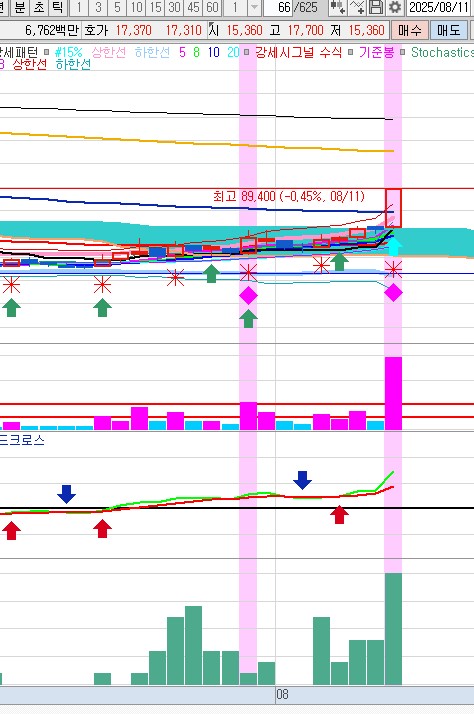Click the #15% legend label
The height and width of the screenshot is (714, 474).
pyautogui.click(x=68, y=52)
